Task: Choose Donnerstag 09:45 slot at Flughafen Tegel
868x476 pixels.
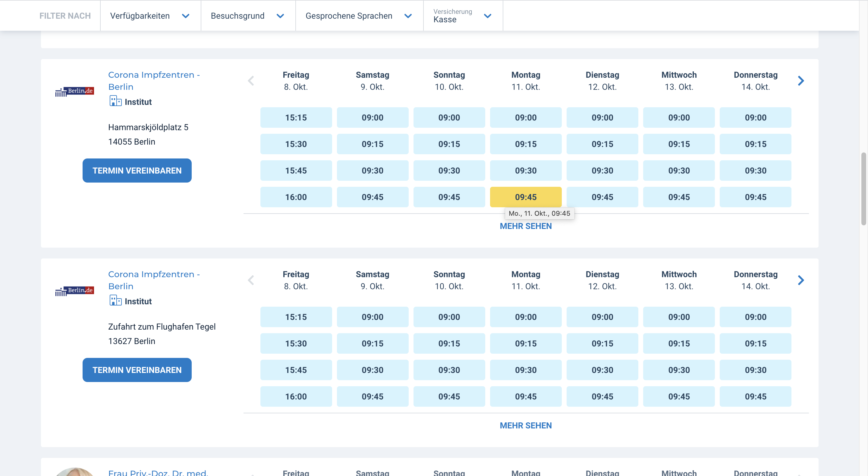Action: pos(756,396)
